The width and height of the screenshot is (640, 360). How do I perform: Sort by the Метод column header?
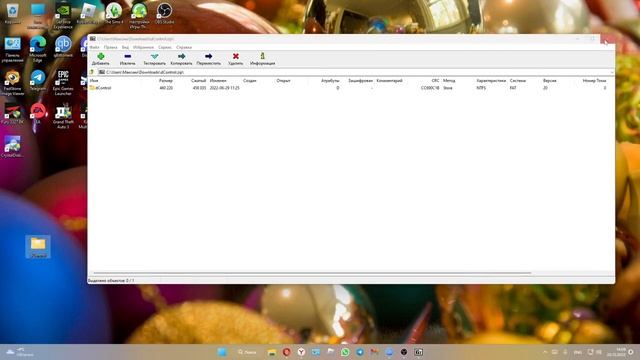449,81
